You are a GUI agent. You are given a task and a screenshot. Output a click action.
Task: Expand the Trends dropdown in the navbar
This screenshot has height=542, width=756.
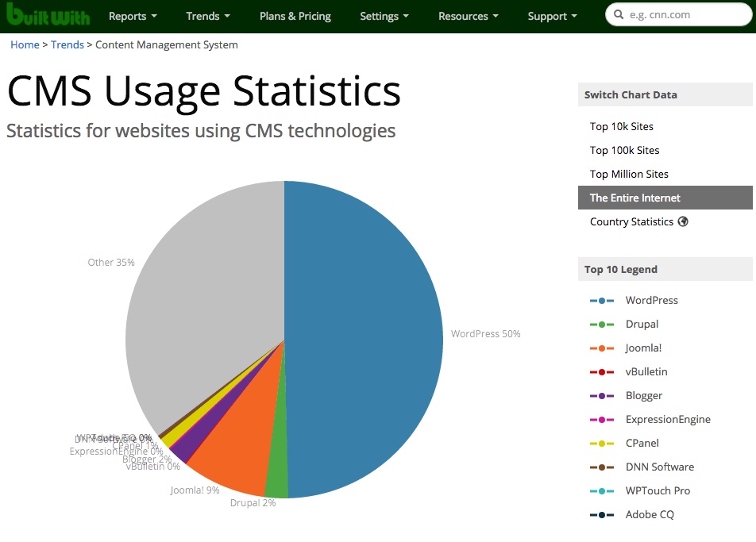(x=208, y=16)
